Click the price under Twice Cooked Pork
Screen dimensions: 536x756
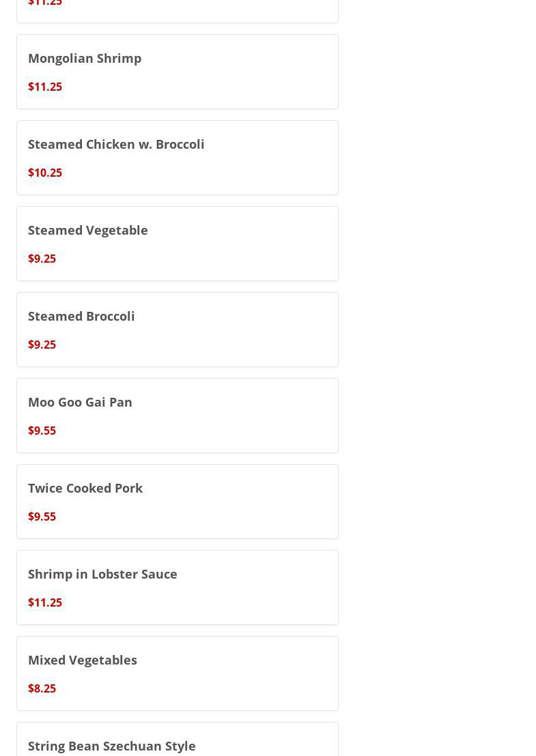(42, 517)
